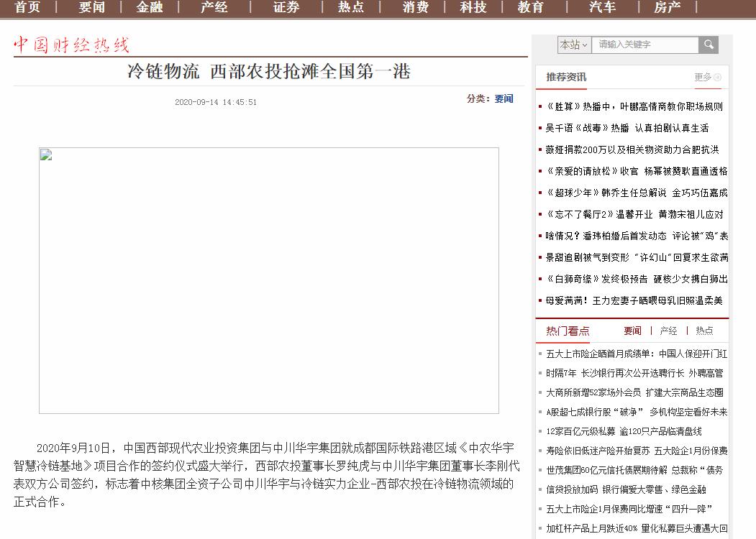Open article 加杠杆产品上月跌近40%
The image size is (756, 539).
click(637, 528)
